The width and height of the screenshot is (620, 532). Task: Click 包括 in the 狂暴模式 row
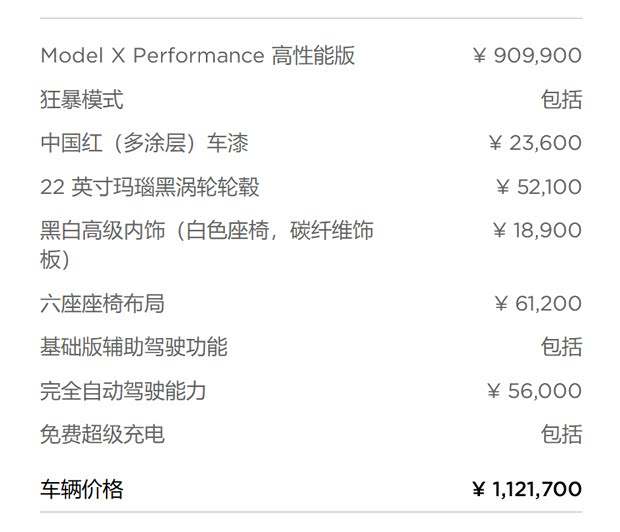(560, 100)
